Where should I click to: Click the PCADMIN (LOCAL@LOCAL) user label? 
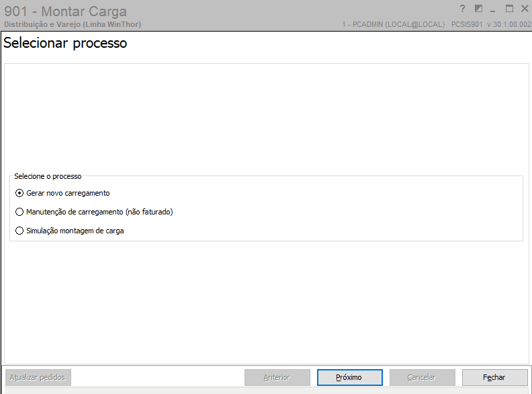[393, 24]
